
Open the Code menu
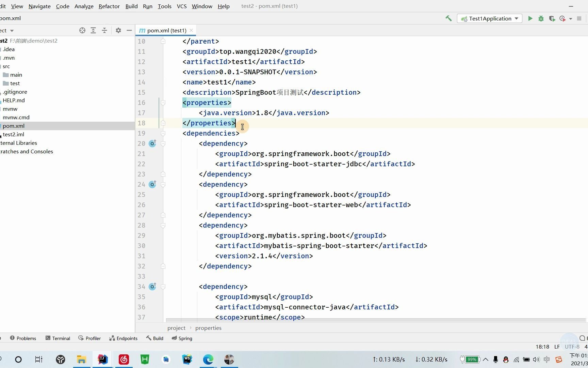(x=63, y=6)
